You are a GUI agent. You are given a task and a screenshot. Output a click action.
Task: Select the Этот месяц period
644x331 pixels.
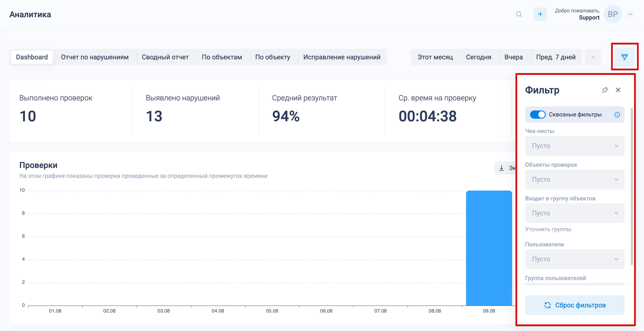(x=435, y=57)
